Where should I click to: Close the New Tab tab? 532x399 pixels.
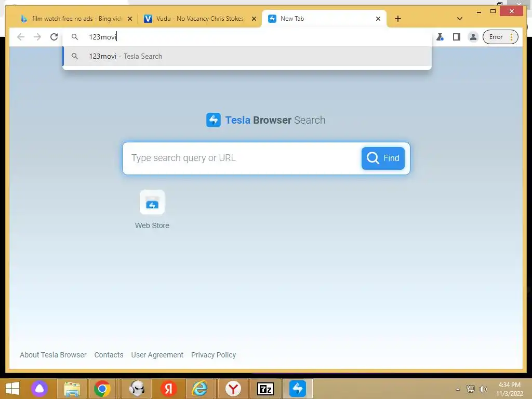point(378,19)
